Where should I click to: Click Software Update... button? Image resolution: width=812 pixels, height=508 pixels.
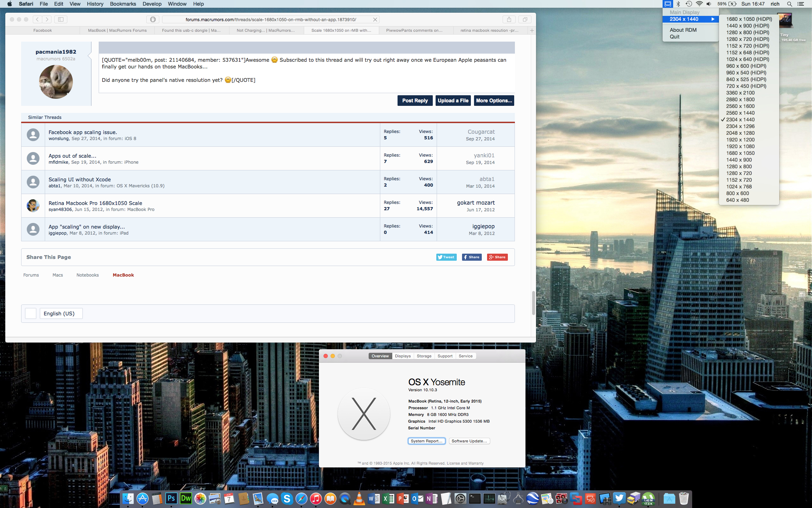tap(469, 441)
